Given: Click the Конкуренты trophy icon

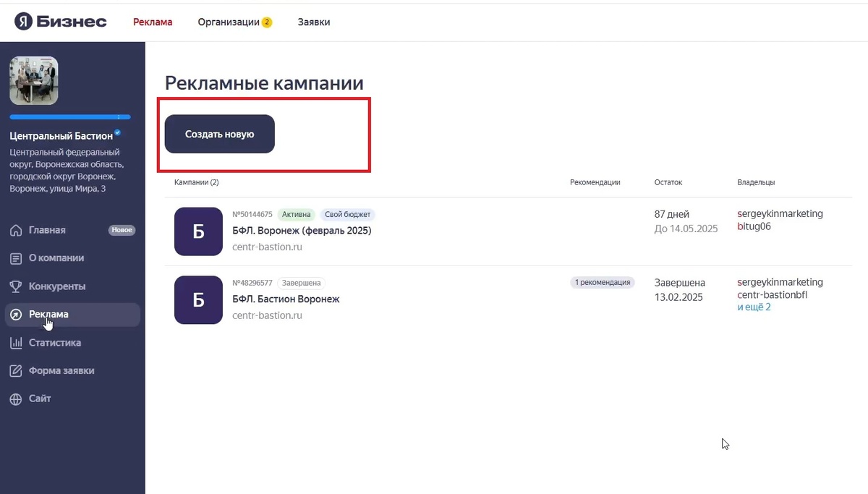Looking at the screenshot, I should point(16,286).
